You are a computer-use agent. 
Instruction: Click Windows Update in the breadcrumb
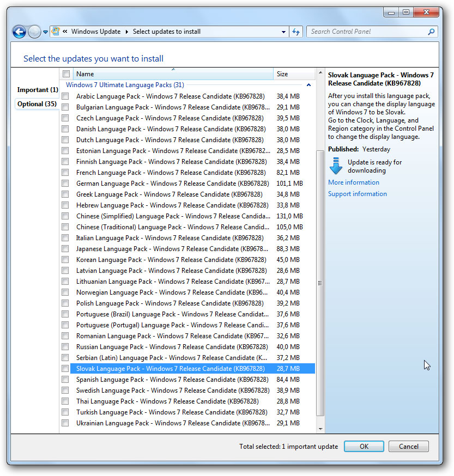96,32
